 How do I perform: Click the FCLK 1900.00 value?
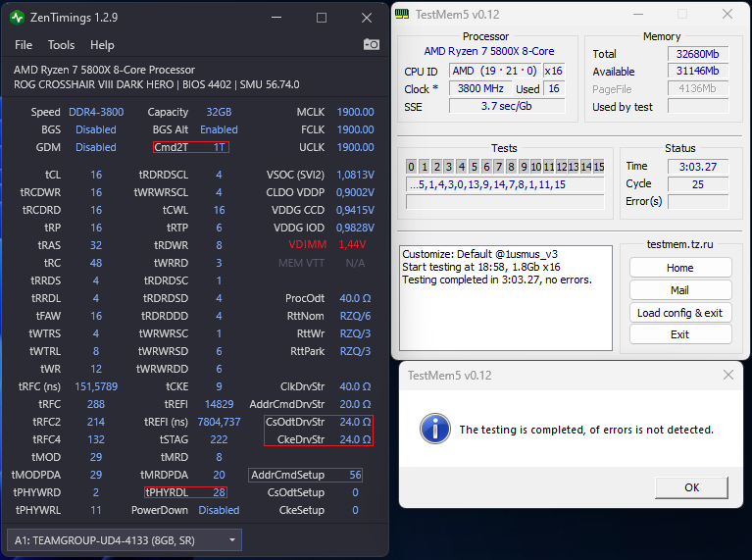[355, 129]
